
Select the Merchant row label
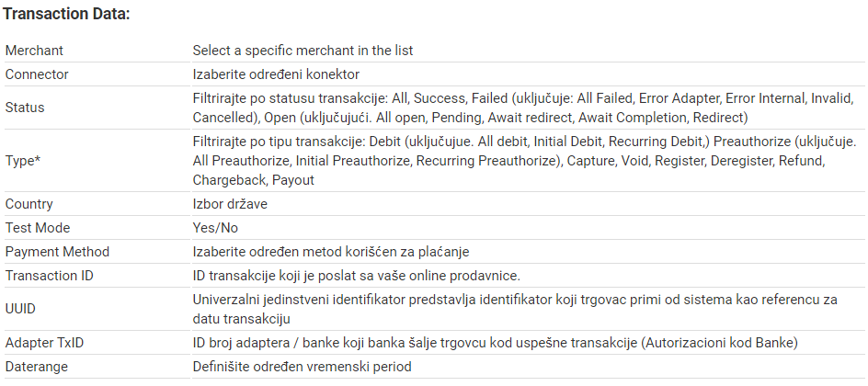tap(34, 51)
